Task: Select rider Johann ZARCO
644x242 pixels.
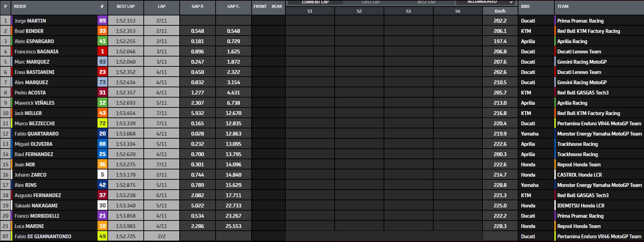Action: 30,175
